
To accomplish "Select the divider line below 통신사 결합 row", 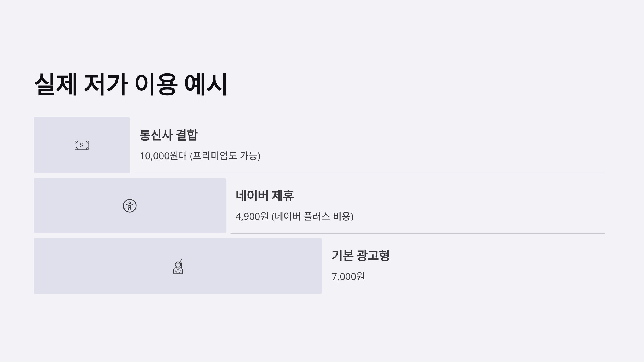I will click(370, 173).
